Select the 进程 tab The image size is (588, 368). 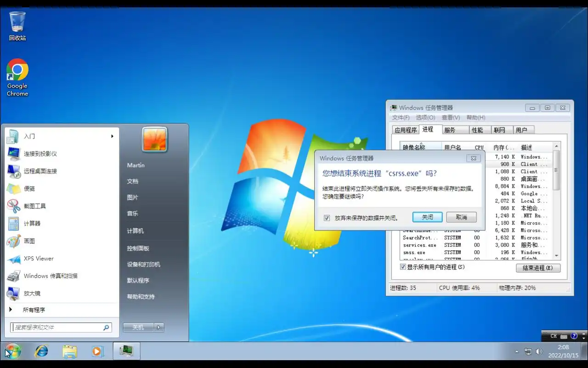point(430,129)
